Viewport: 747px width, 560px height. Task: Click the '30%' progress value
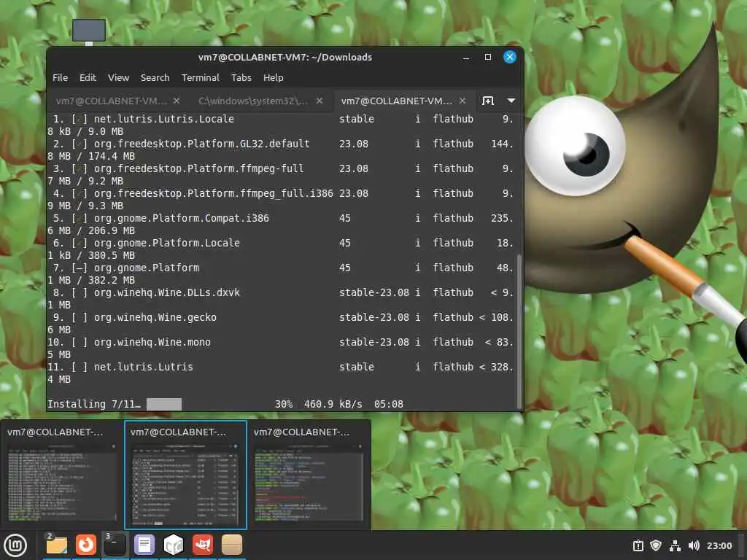click(284, 404)
